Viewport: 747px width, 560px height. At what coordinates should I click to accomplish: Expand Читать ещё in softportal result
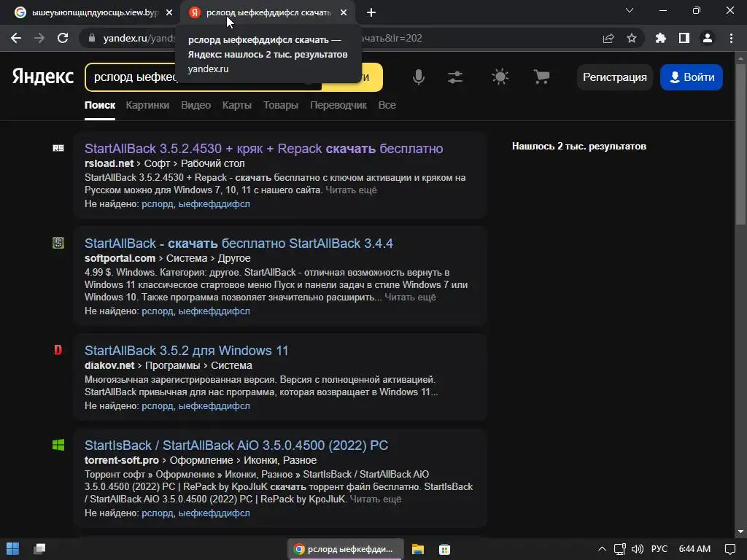(410, 297)
